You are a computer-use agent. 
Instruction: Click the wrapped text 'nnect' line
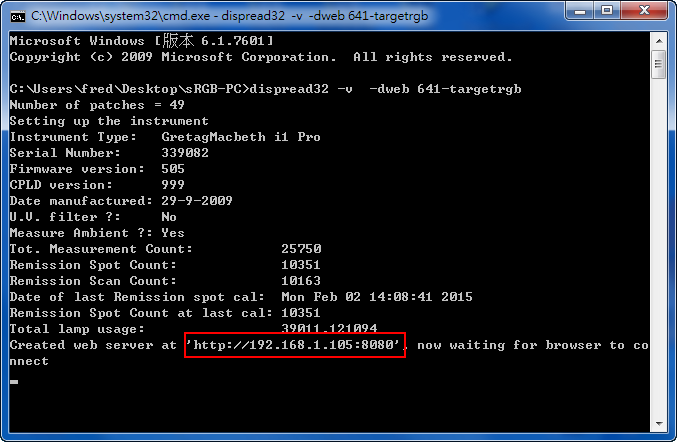click(29, 361)
